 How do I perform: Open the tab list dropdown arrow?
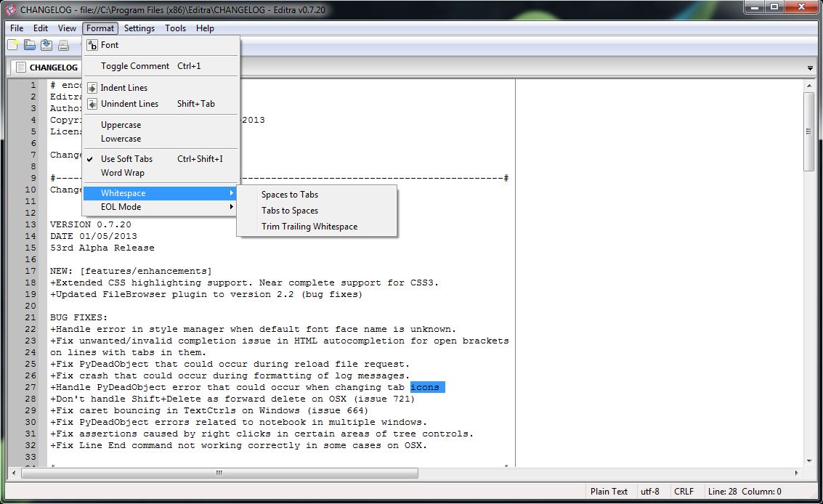click(809, 66)
